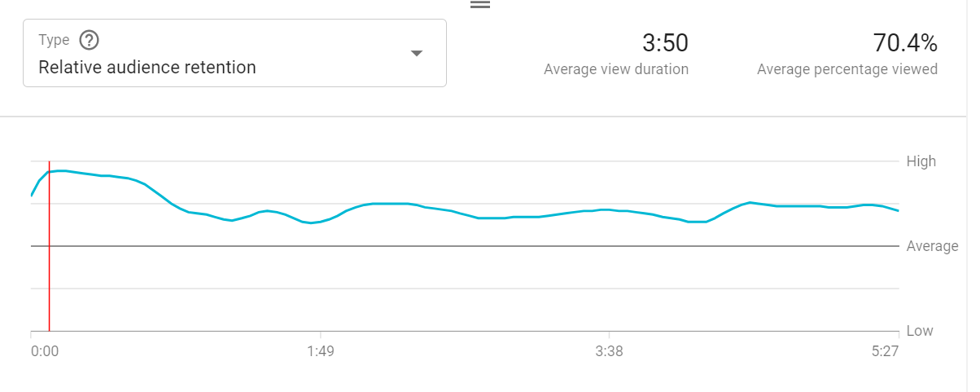Click the Type help question mark icon
This screenshot has height=392, width=980.
pos(89,40)
